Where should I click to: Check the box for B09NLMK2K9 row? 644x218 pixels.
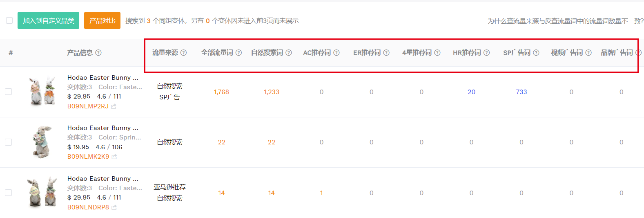[x=8, y=142]
